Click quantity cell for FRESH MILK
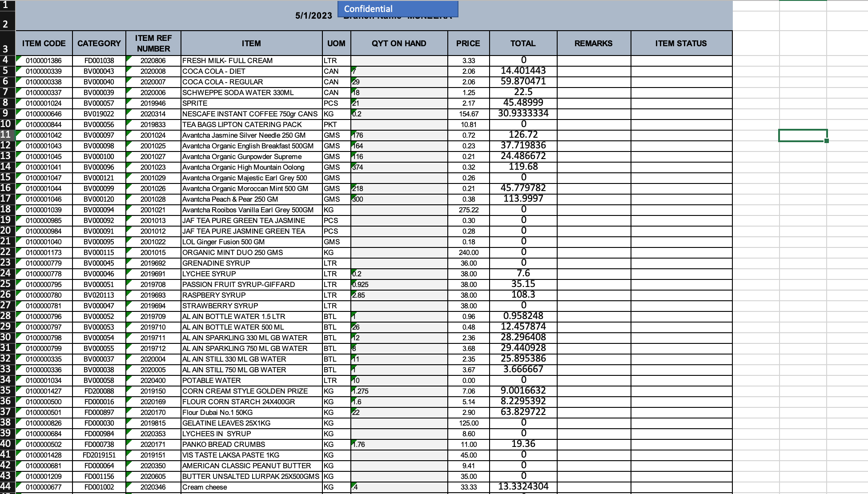Image resolution: width=868 pixels, height=494 pixels. pos(399,61)
